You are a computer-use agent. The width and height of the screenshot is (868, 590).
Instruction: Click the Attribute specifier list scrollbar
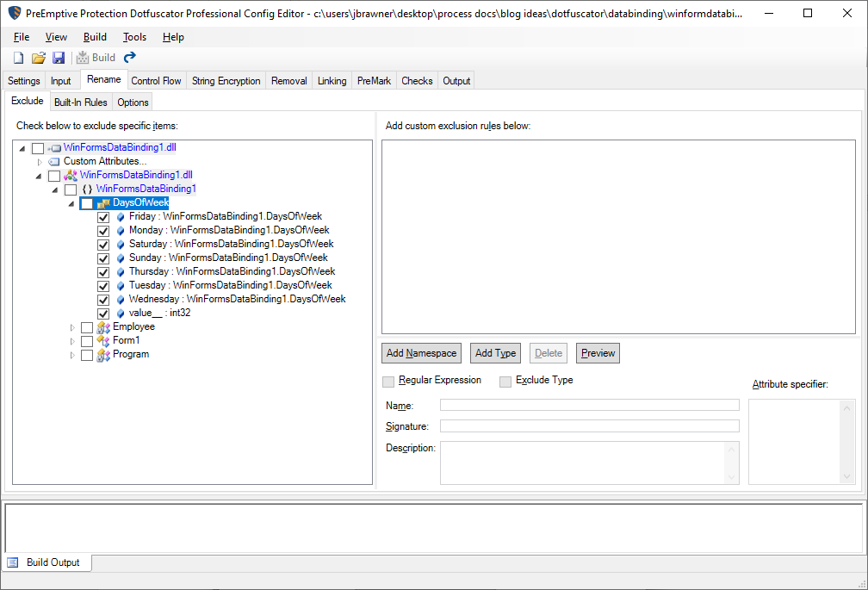[846, 442]
